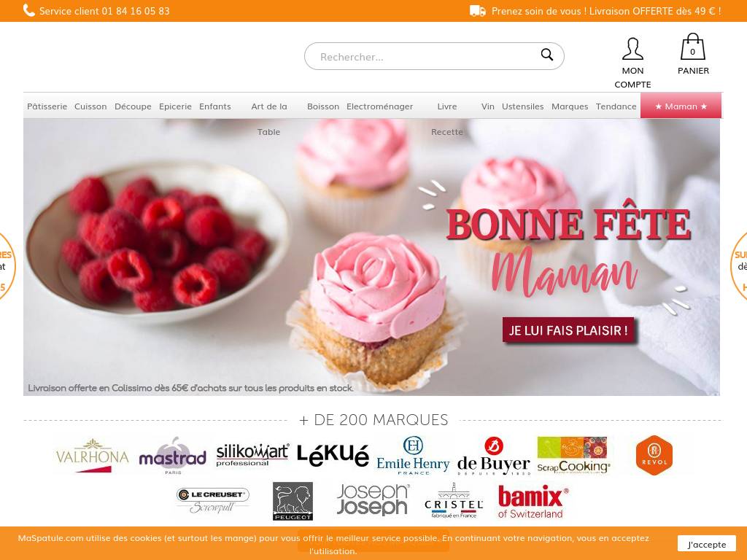Click the magnifying glass search icon
747x560 pixels.
coord(547,55)
